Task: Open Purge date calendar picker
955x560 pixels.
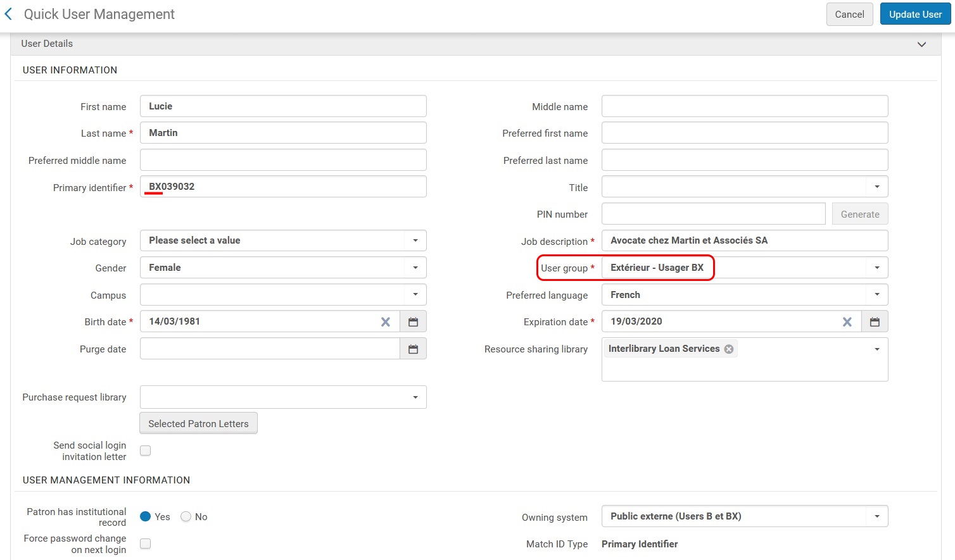Action: tap(413, 349)
